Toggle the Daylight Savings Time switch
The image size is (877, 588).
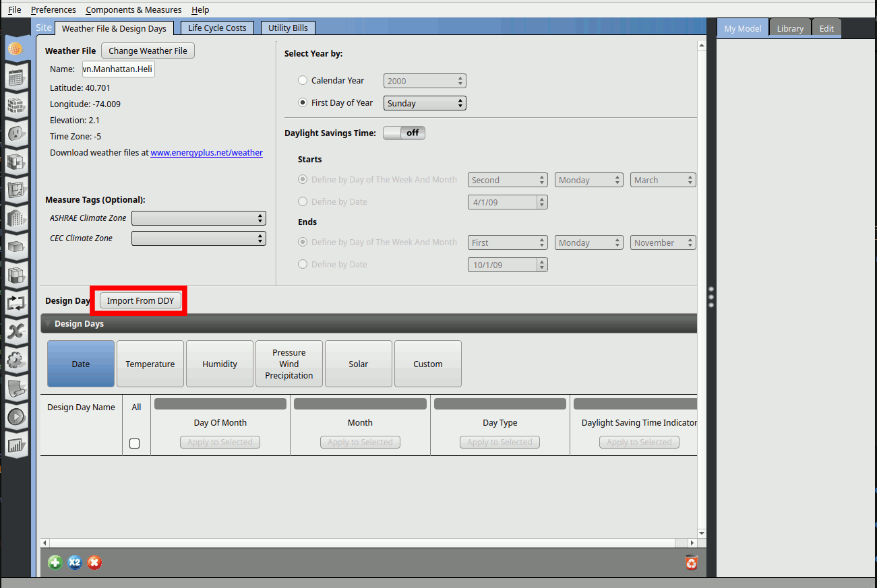[x=404, y=133]
